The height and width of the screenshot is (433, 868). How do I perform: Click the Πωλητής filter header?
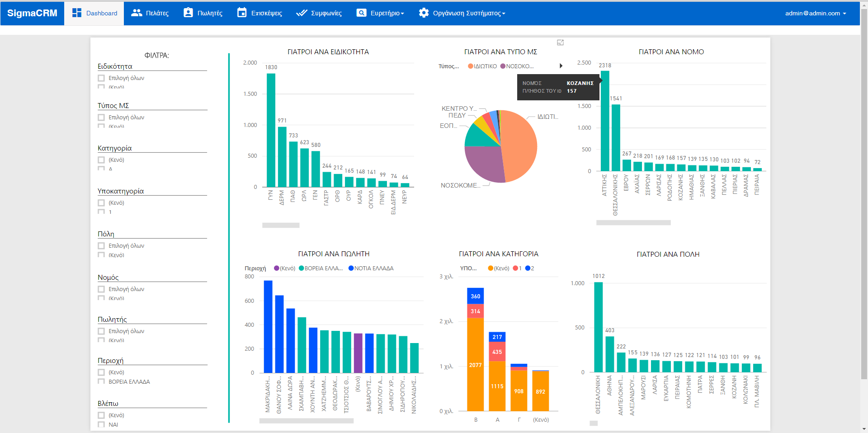pyautogui.click(x=112, y=320)
